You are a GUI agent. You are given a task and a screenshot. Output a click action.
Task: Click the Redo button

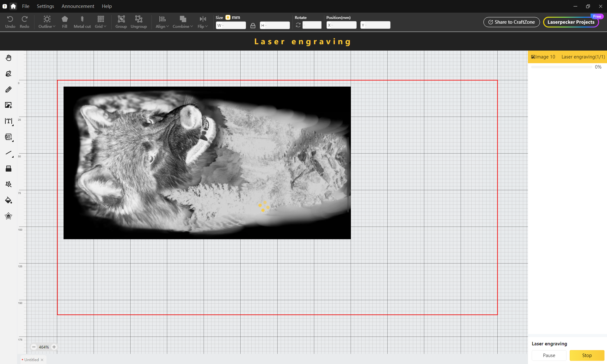[x=24, y=22]
